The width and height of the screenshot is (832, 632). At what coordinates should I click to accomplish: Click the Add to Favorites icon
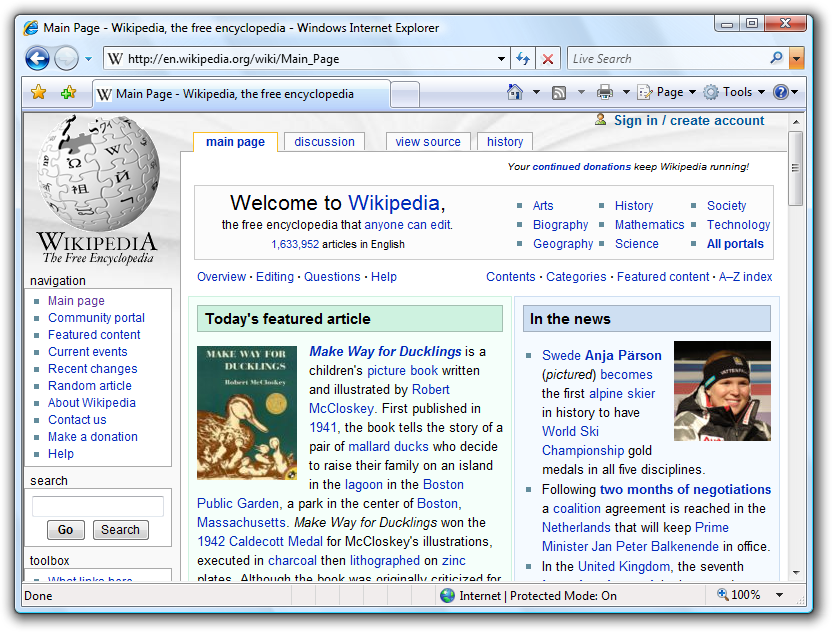[x=68, y=92]
